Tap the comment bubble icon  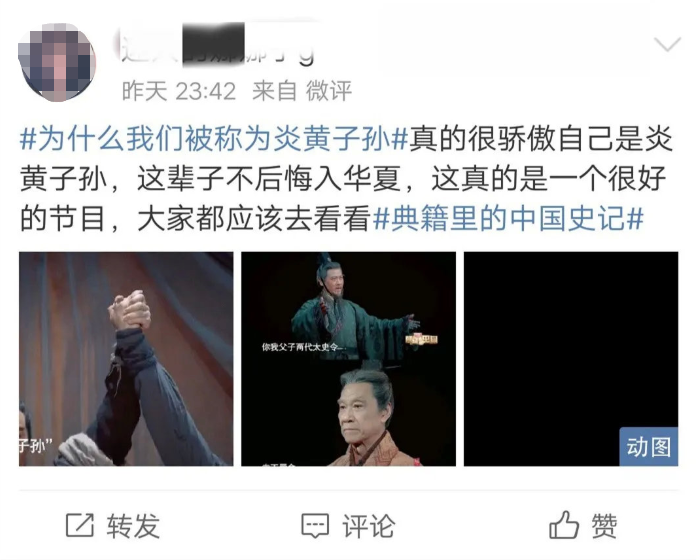[x=315, y=526]
